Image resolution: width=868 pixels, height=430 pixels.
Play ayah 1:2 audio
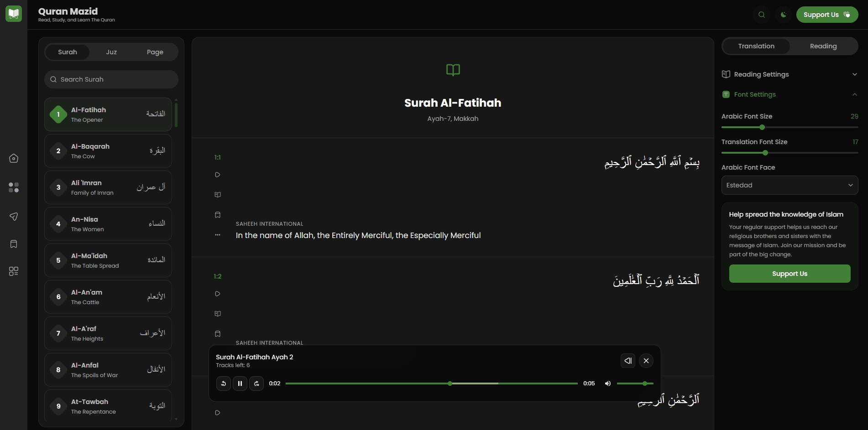[x=218, y=294]
